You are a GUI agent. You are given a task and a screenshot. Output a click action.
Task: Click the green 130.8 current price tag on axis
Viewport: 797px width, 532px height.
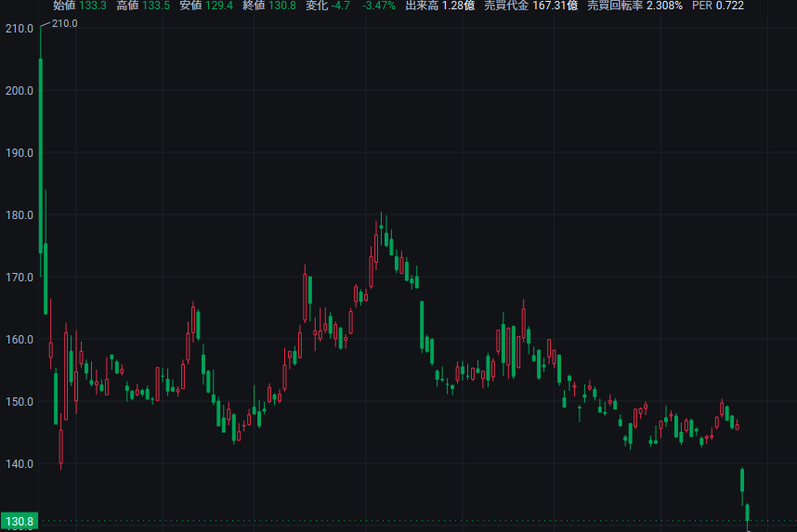coord(20,522)
